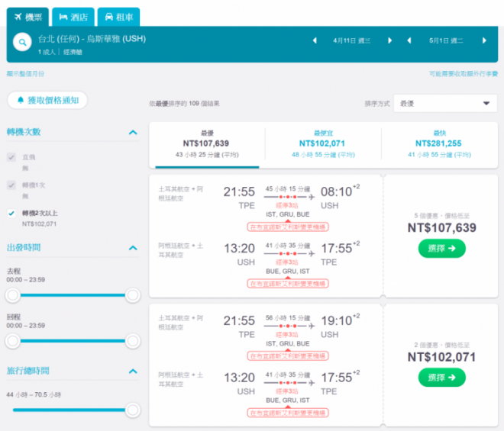Collapse the 轉機次數 filter section
Image resolution: width=504 pixels, height=431 pixels.
pos(134,132)
